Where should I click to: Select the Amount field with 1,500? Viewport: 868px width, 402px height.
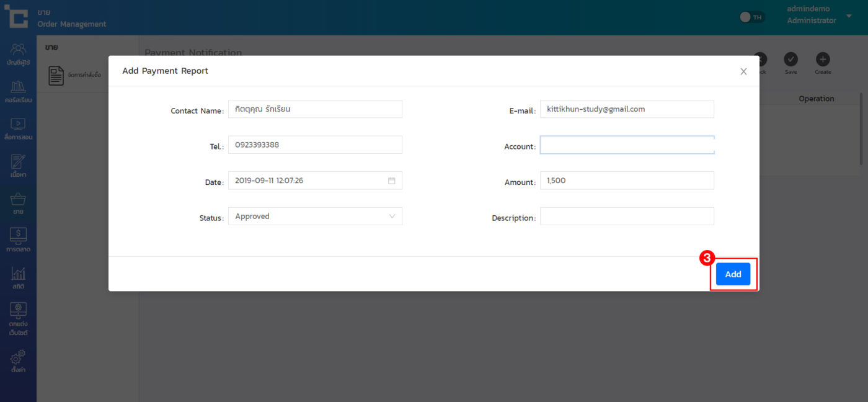[x=626, y=181]
